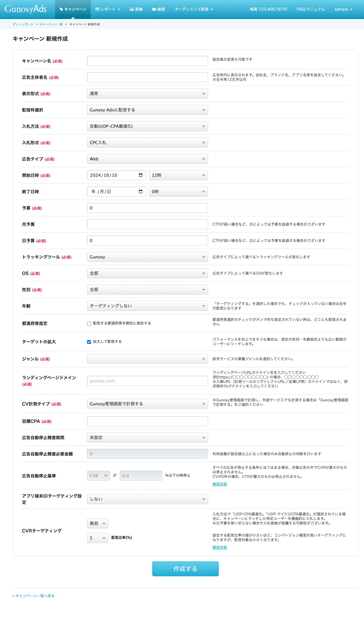Viewport: 364px width, 620px height.
Task: Open the ジャンル dropdown
Action: 147,359
